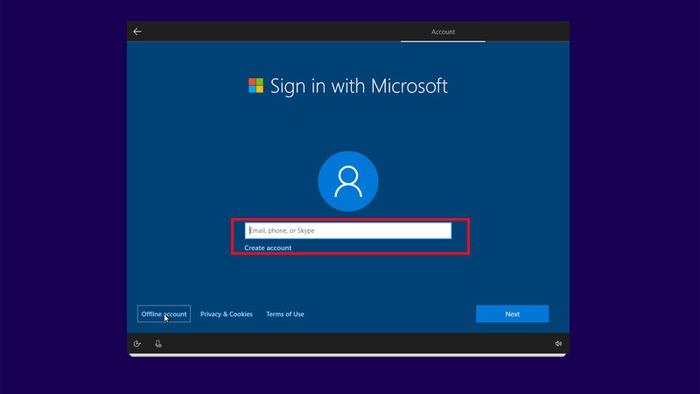Viewport: 700px width, 394px height.
Task: Toggle the microphone icon in bottom bar
Action: pyautogui.click(x=158, y=344)
